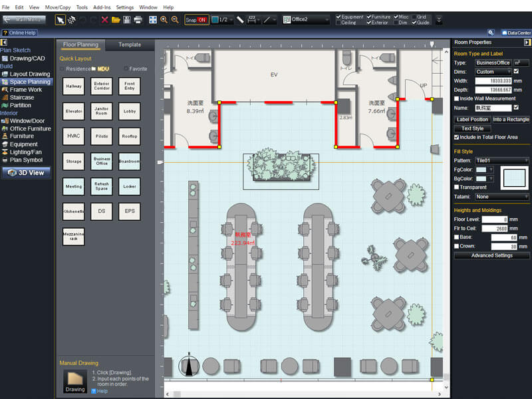
Task: Open file with the folder icon
Action: click(x=116, y=20)
